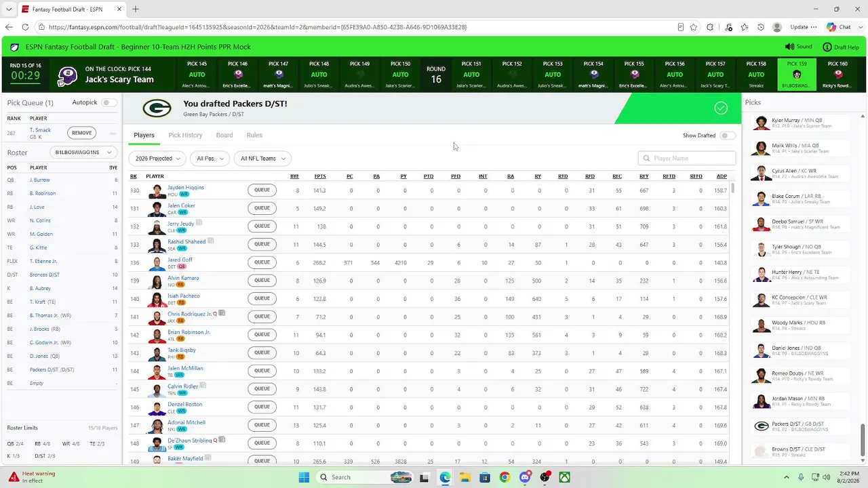Click the browser address bar URL
Screen dimensions: 868x488
(x=258, y=27)
